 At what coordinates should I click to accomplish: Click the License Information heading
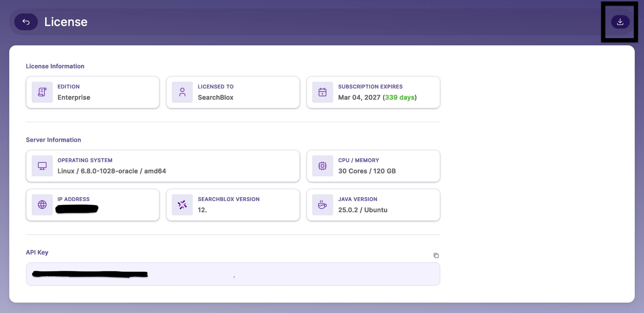tap(55, 66)
